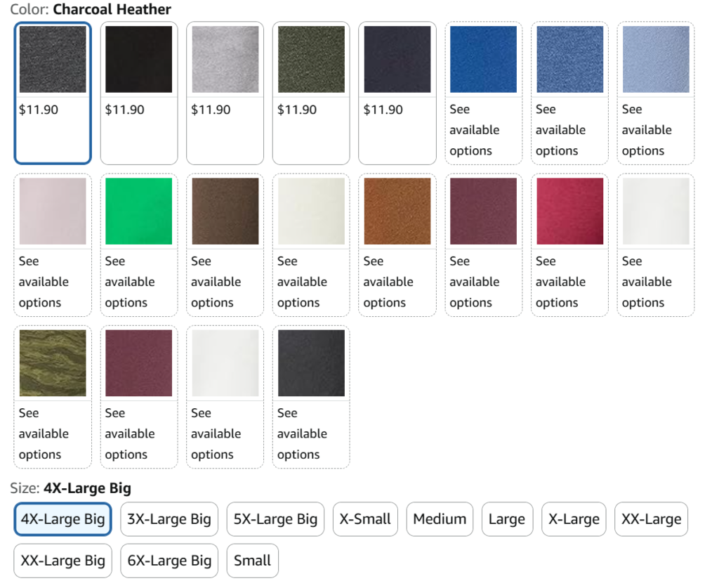Viewport: 719px width, 588px height.
Task: Choose the Small size option
Action: [252, 561]
